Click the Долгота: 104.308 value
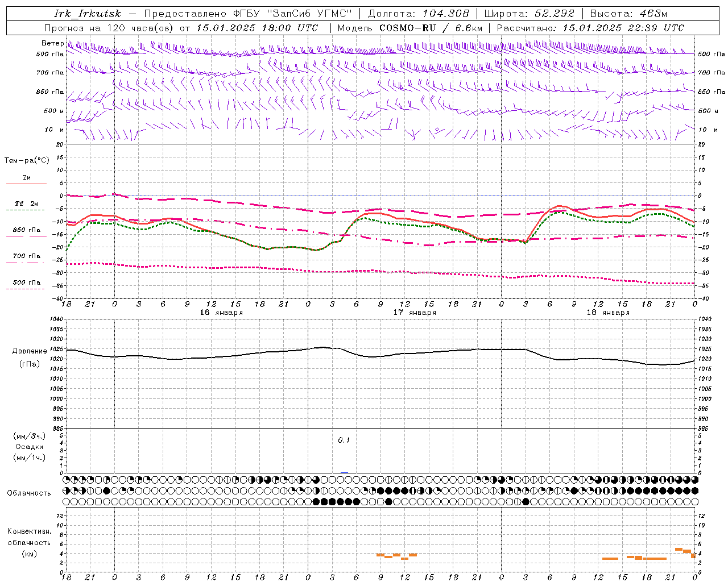The image size is (728, 582). coord(419,14)
